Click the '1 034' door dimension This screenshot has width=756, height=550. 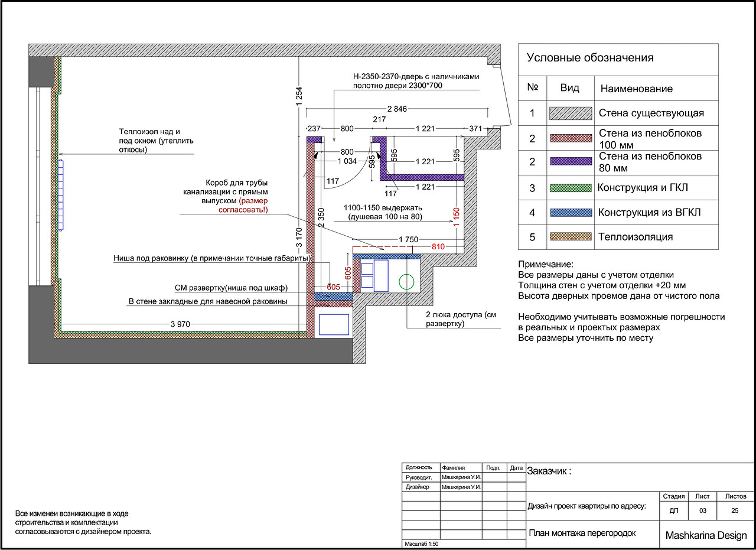click(347, 161)
